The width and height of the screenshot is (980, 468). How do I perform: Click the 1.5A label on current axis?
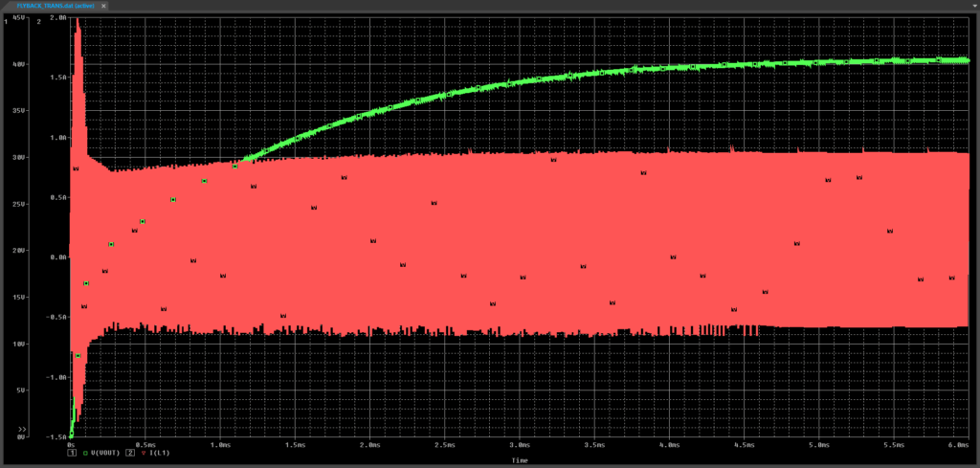(57, 78)
